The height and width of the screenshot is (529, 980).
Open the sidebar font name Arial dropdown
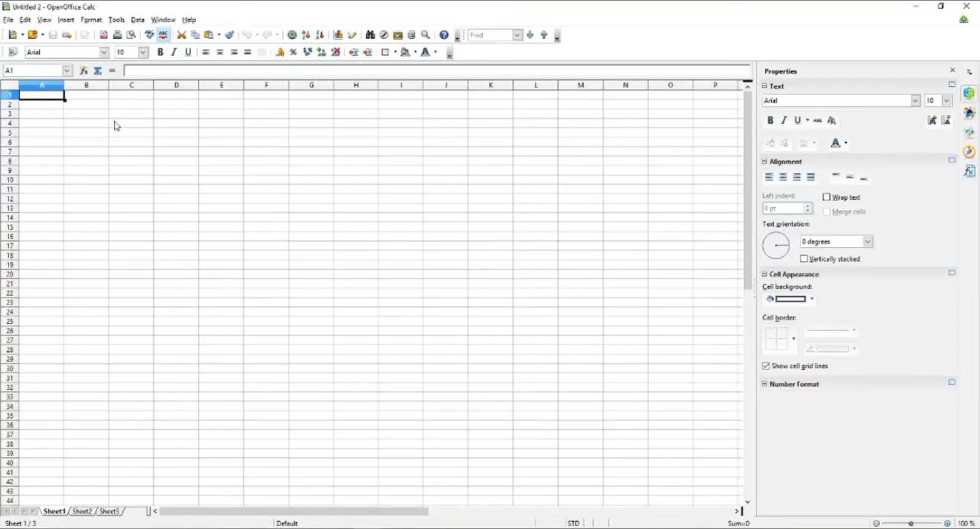[x=915, y=101]
